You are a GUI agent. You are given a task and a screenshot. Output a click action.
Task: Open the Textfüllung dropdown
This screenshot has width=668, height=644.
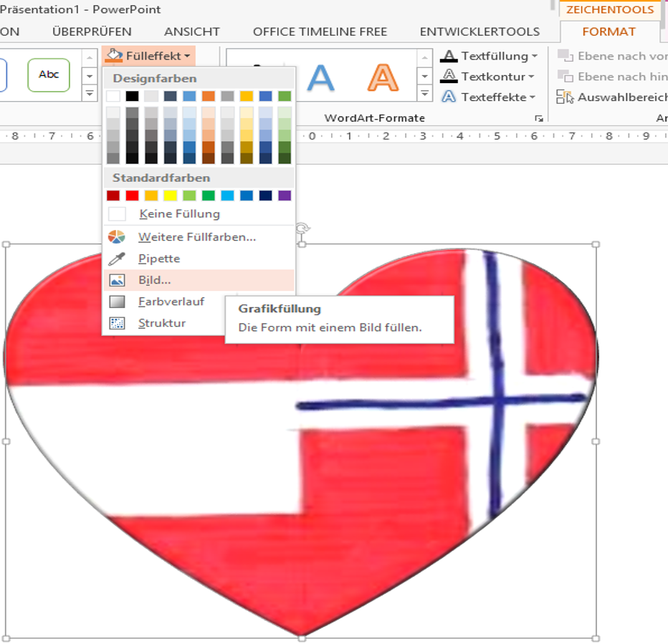click(x=534, y=56)
